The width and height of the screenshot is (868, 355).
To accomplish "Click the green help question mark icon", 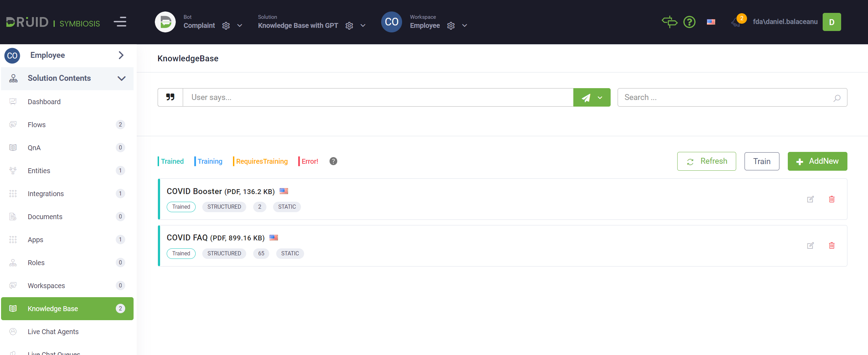I will tap(689, 22).
